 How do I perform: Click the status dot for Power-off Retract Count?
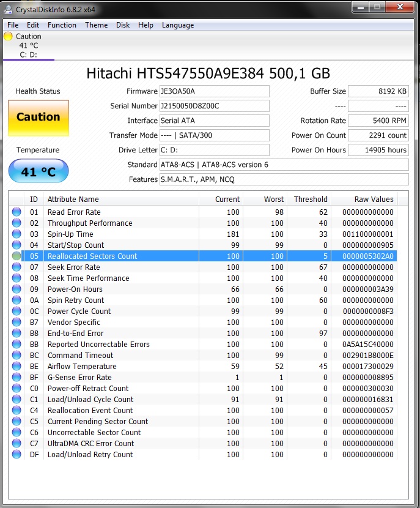(17, 388)
